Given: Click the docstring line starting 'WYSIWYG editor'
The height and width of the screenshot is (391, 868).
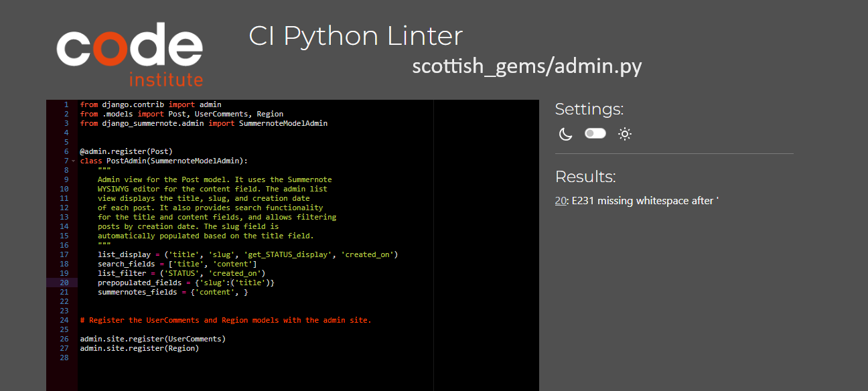Looking at the screenshot, I should coord(212,189).
